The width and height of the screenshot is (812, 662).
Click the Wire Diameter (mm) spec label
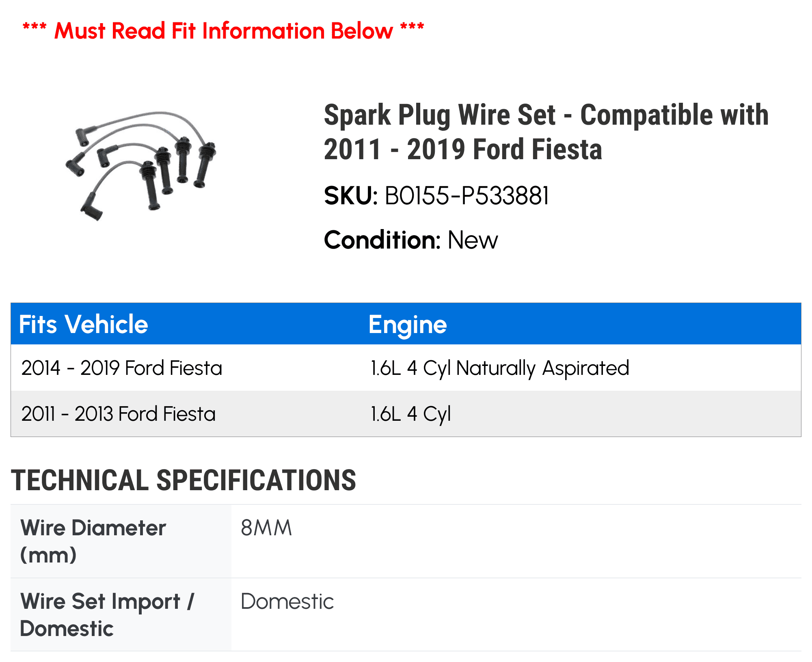coord(93,541)
